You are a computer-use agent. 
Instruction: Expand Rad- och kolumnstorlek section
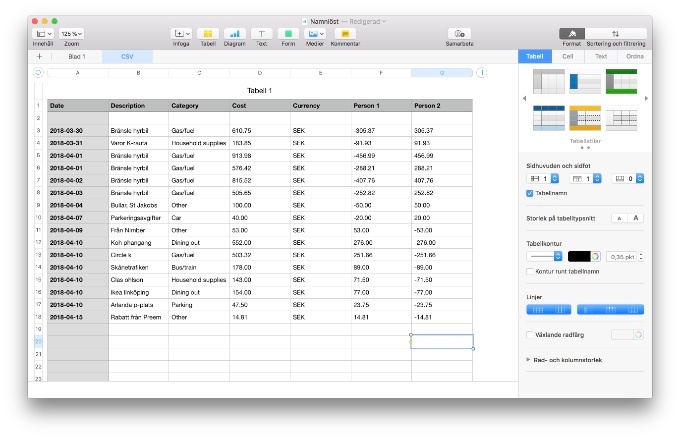click(x=530, y=357)
